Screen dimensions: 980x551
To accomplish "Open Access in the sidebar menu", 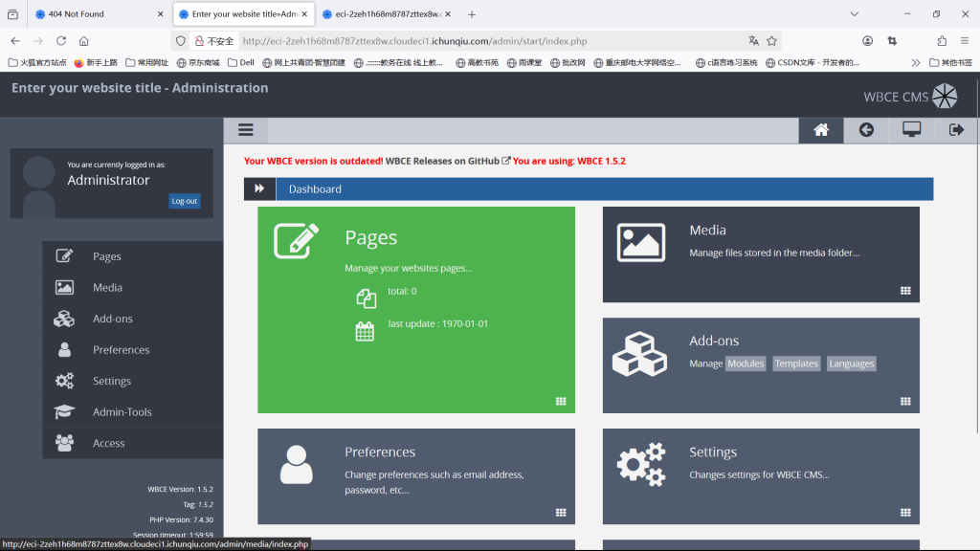I will (x=132, y=444).
